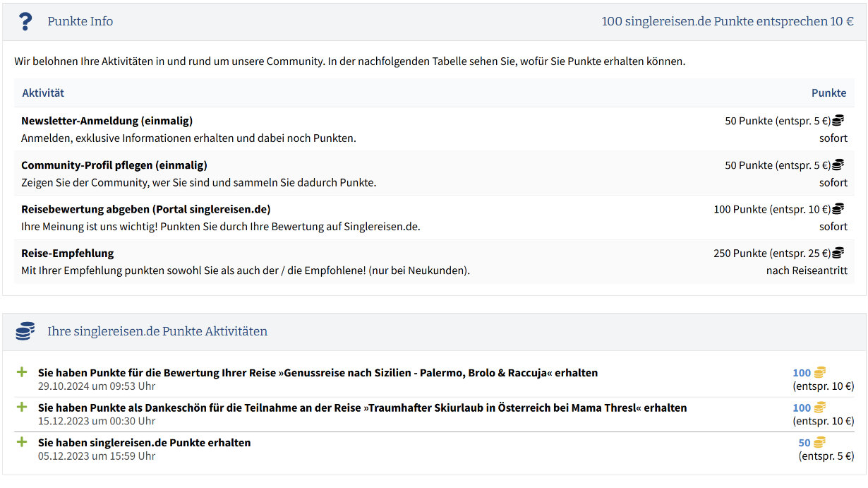The height and width of the screenshot is (488, 868).
Task: Click 'nach Reiseantritt' label
Action: 807,270
